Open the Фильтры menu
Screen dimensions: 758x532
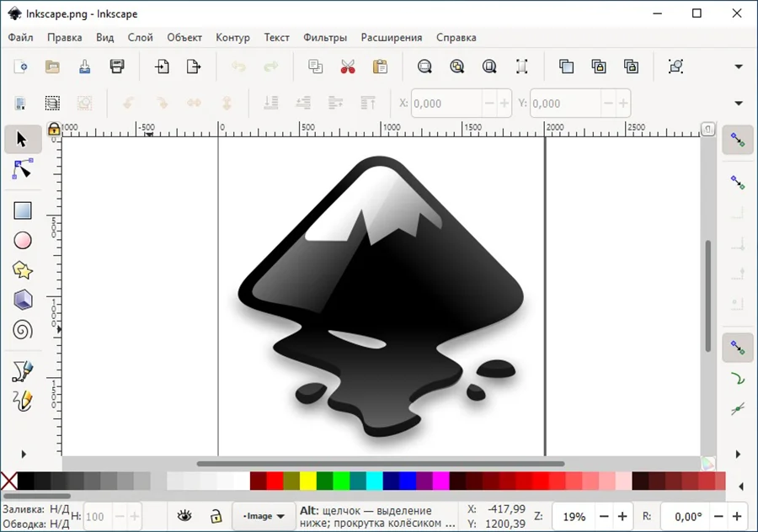(x=325, y=37)
